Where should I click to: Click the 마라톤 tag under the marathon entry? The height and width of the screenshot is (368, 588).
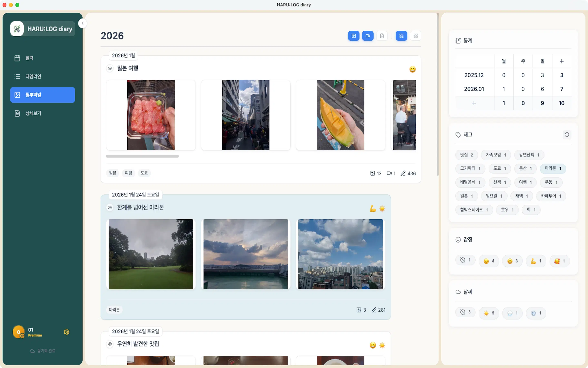click(x=114, y=310)
